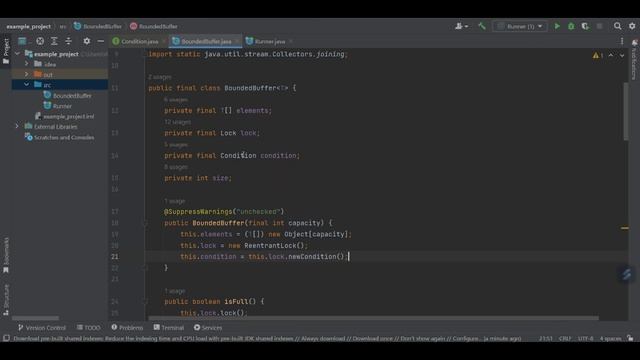Close the BoundedBuffer.java editor tab

click(237, 41)
